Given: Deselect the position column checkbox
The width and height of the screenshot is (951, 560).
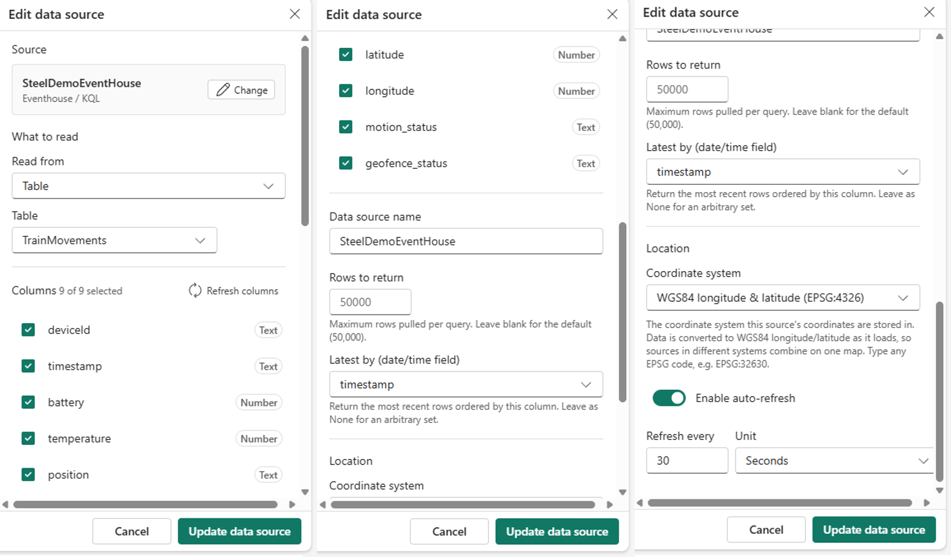Looking at the screenshot, I should [x=28, y=474].
